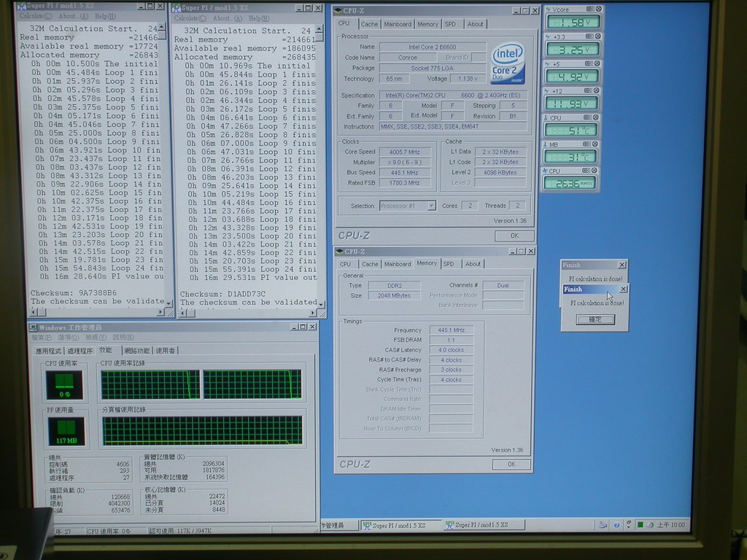Open Help menu in Super PI window with checksum D1ADD73C

click(259, 18)
